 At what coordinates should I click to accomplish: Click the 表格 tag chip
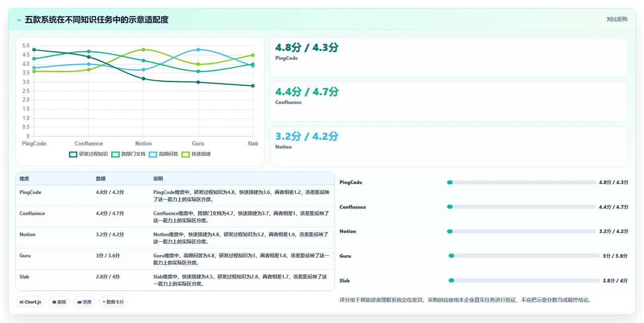click(x=59, y=302)
